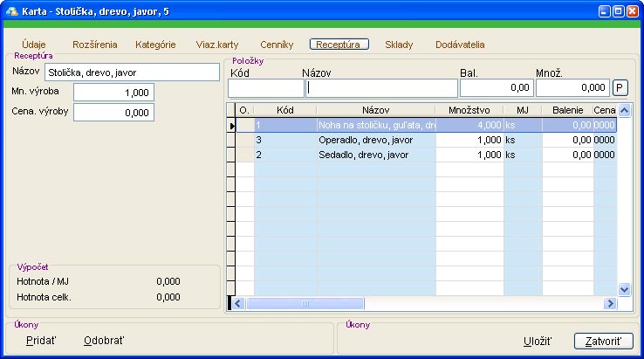Click into the Cena. výroby field

(113, 113)
